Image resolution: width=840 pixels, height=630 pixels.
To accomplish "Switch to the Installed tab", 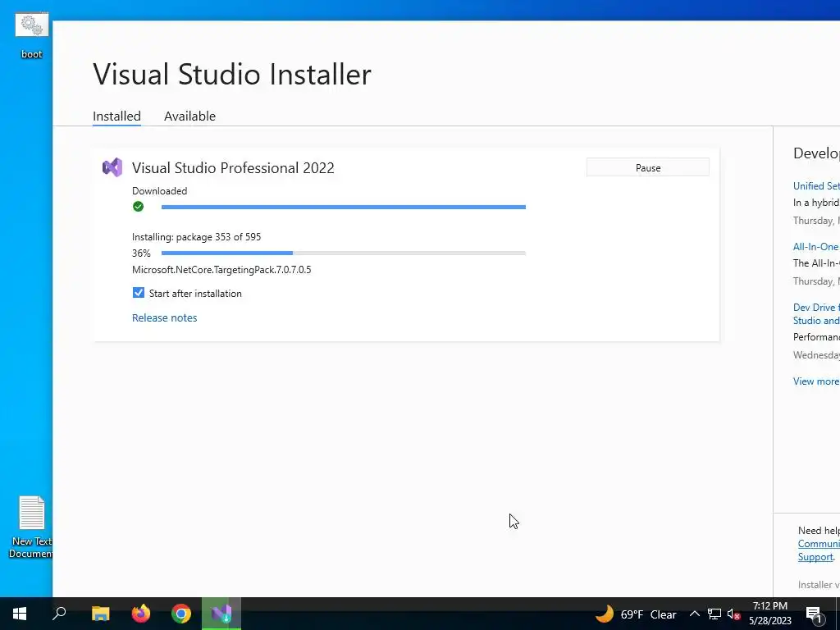I will click(x=116, y=116).
